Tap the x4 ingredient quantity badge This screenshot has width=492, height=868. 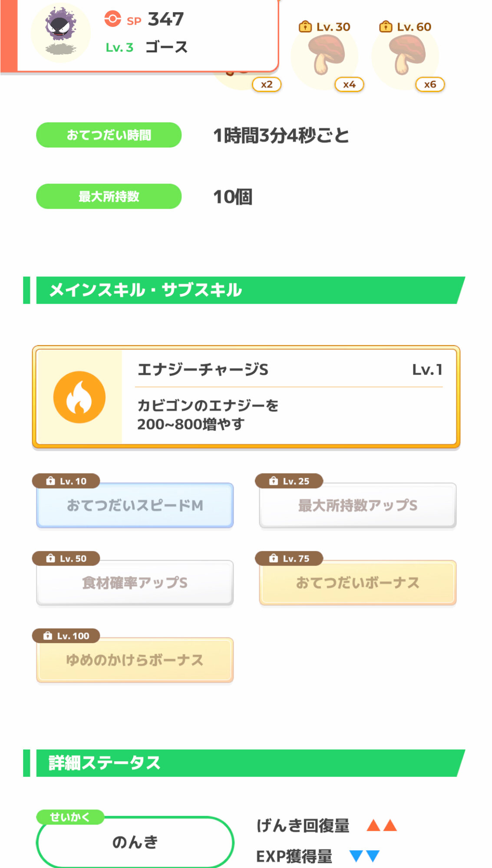(x=349, y=85)
